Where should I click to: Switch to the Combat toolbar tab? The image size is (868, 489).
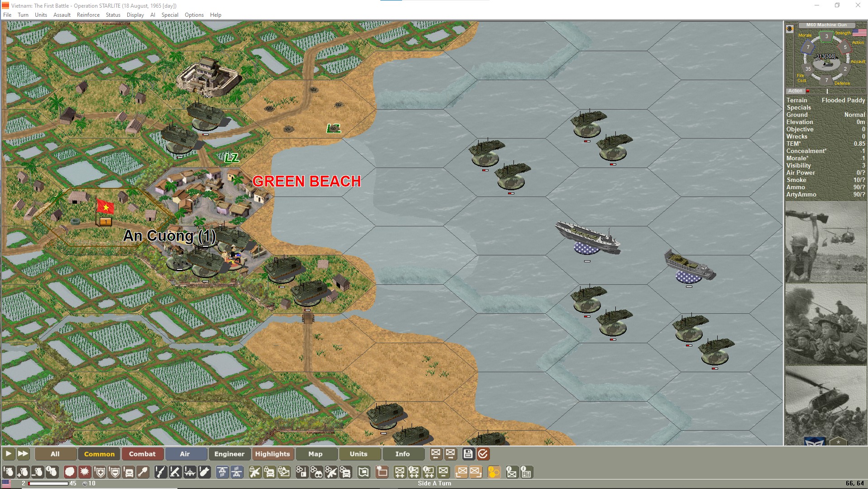[x=142, y=454]
